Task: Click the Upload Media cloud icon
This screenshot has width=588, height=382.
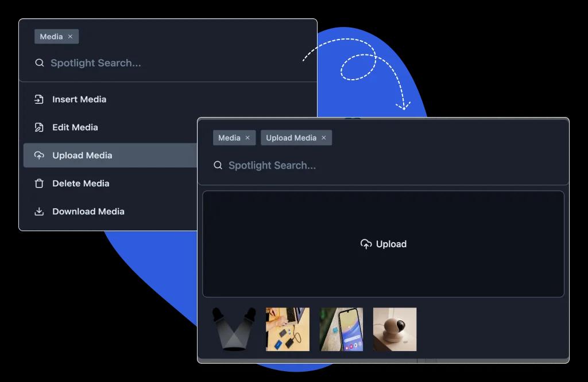Action: [38, 155]
